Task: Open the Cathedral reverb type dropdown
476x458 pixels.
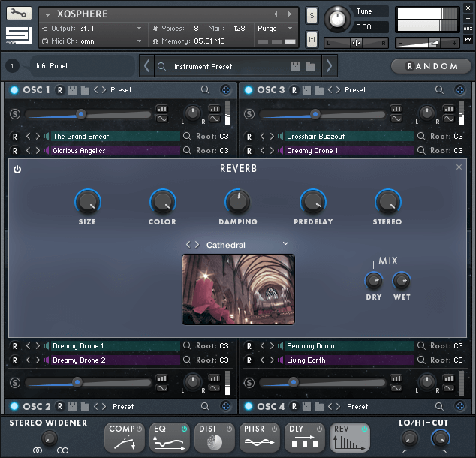Action: click(x=285, y=243)
